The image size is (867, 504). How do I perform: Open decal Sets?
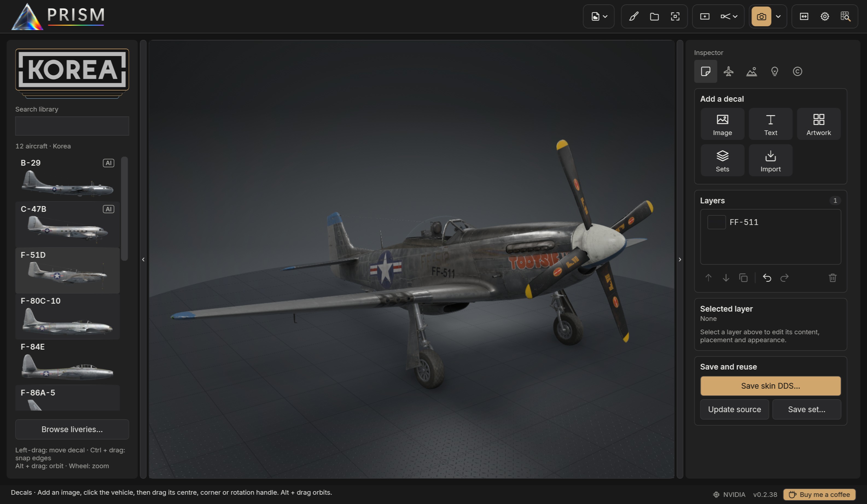(723, 160)
